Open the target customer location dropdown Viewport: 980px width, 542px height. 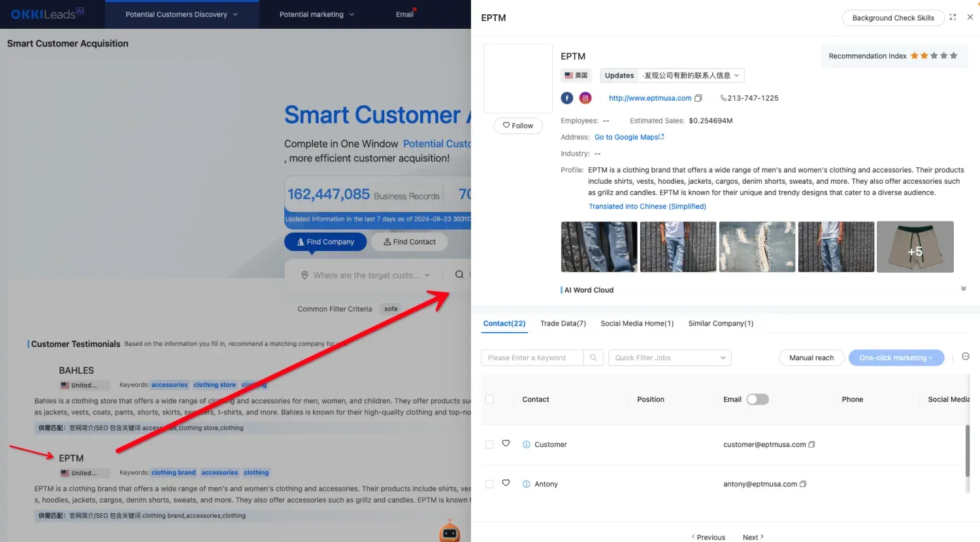pyautogui.click(x=366, y=275)
